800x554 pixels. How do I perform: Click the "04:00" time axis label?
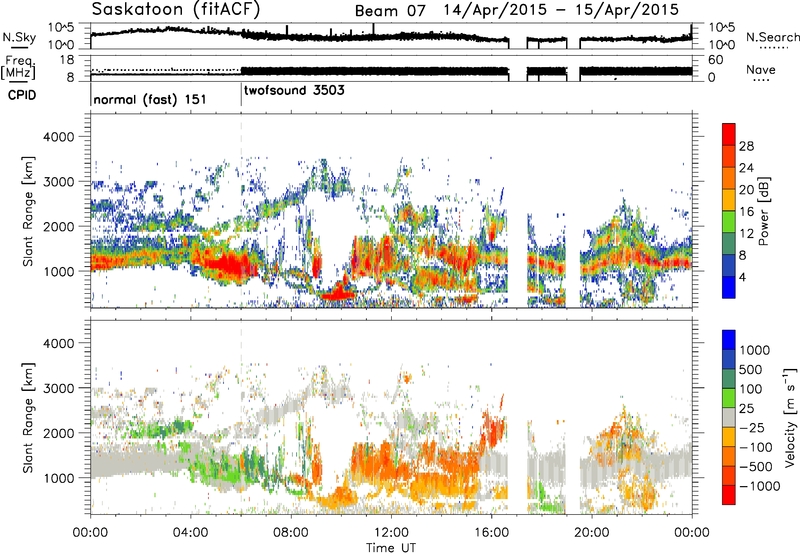point(190,533)
